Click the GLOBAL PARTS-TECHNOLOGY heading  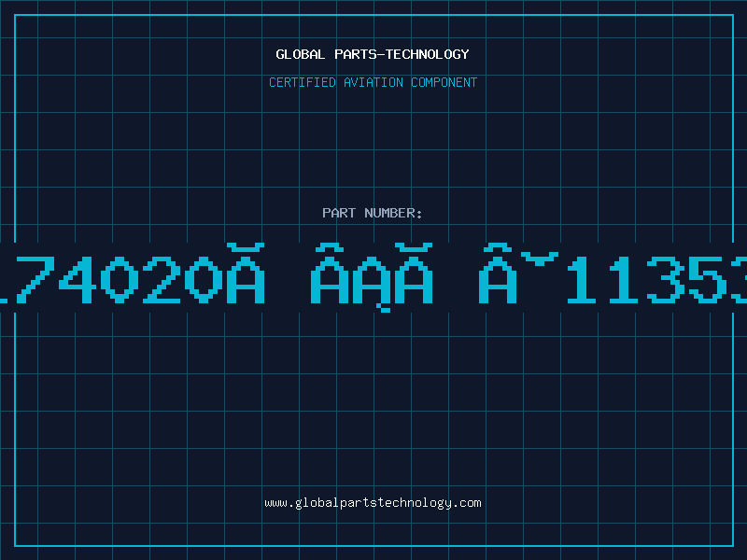[x=373, y=54]
